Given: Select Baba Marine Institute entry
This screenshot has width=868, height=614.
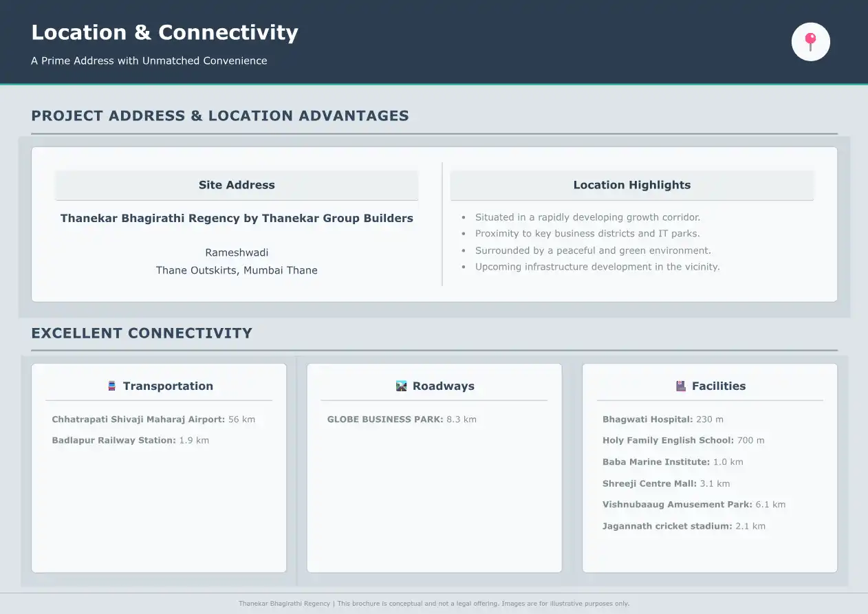Looking at the screenshot, I should tap(673, 462).
